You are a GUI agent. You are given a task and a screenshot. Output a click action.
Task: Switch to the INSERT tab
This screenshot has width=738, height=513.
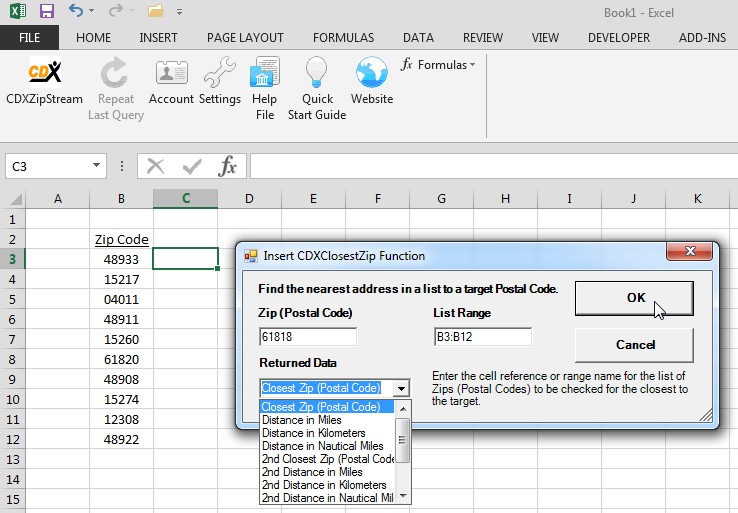(x=158, y=38)
